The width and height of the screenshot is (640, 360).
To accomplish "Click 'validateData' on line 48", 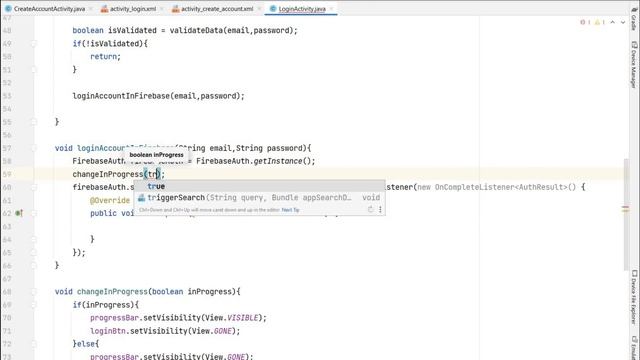I will [196, 30].
